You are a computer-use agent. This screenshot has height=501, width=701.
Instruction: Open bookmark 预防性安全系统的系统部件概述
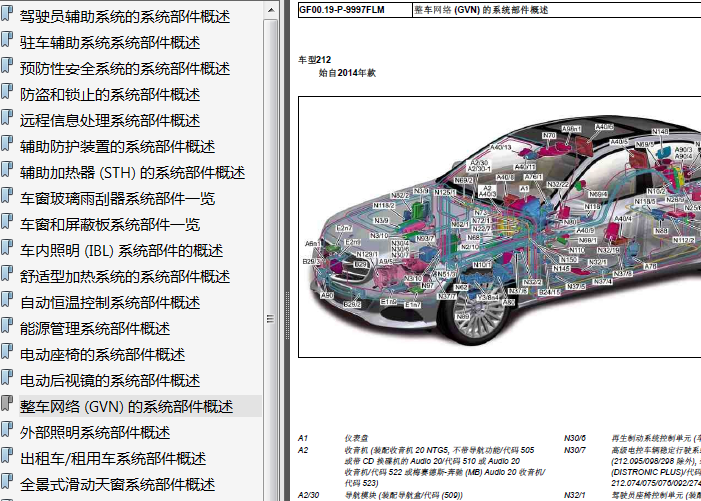125,68
